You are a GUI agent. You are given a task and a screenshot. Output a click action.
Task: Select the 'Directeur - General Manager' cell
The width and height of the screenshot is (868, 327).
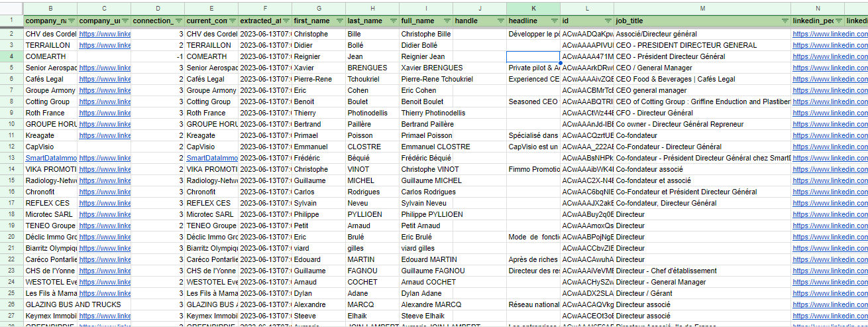(x=703, y=282)
